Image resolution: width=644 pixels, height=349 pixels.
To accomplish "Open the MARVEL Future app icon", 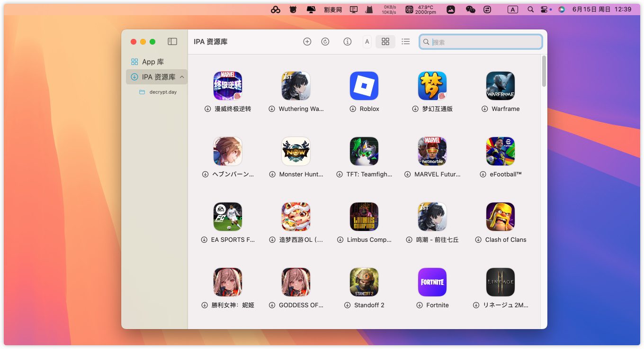I will pos(432,151).
